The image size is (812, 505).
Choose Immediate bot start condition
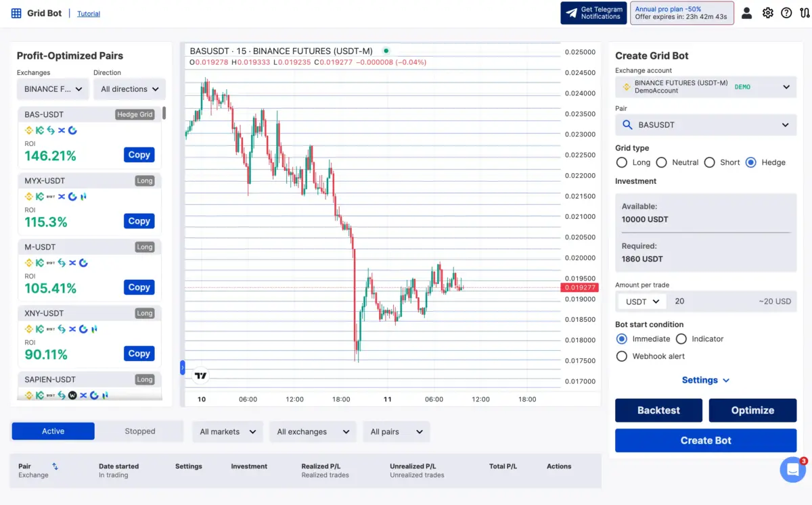coord(622,339)
